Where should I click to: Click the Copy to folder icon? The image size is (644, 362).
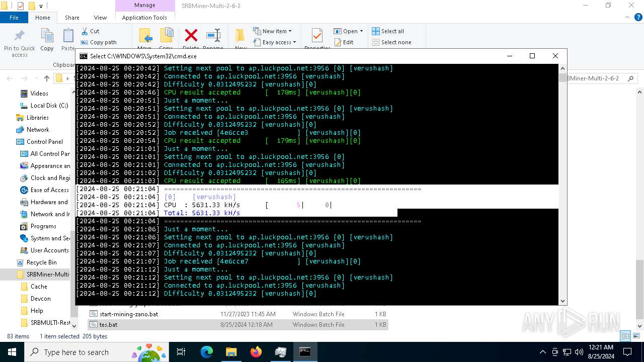pos(166,36)
